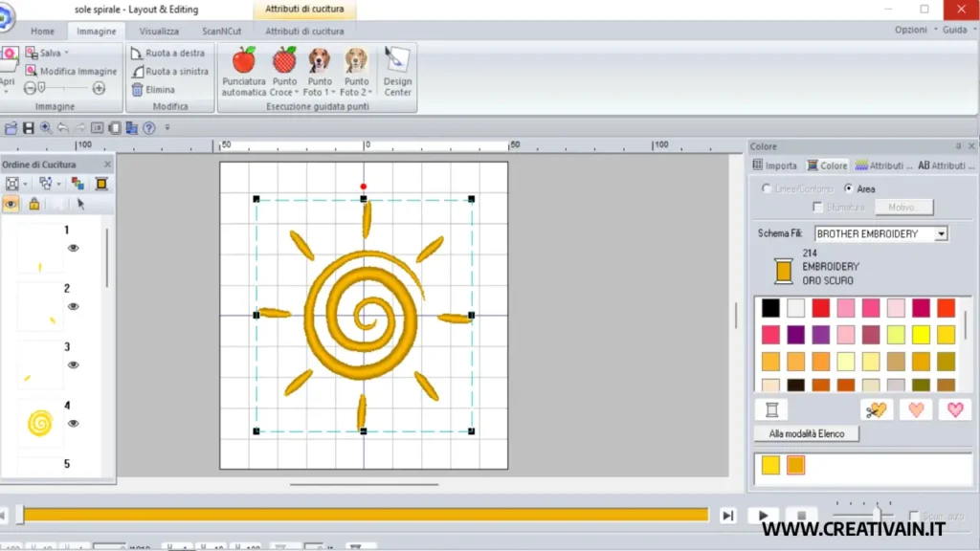Select spiral thumbnail 4 in sewing order
The height and width of the screenshot is (551, 980).
[40, 424]
